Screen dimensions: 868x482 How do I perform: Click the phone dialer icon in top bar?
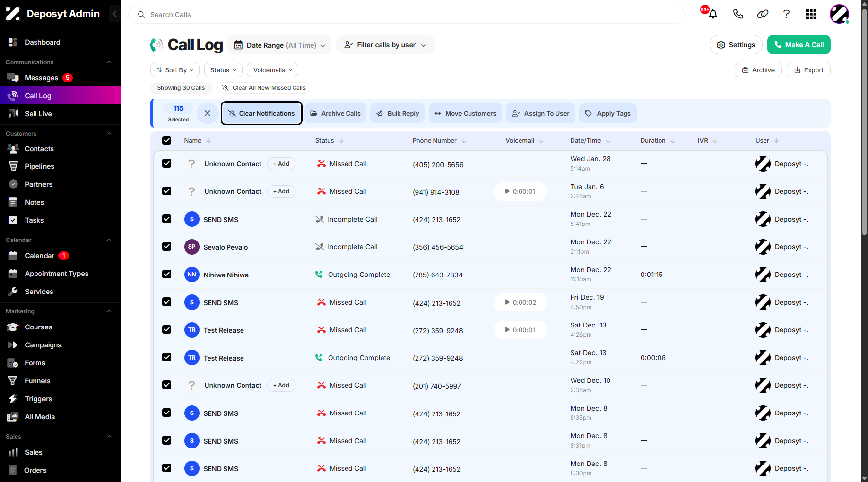(738, 14)
